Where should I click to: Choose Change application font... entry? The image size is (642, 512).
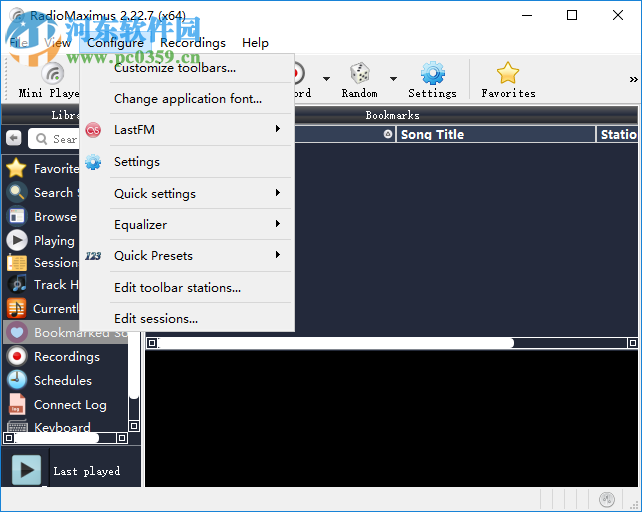point(187,99)
